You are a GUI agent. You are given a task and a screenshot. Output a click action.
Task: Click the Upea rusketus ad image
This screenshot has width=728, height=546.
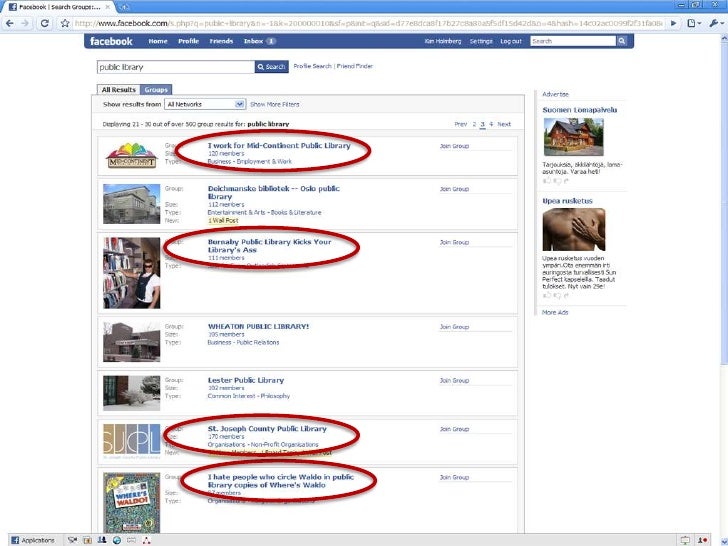point(574,229)
